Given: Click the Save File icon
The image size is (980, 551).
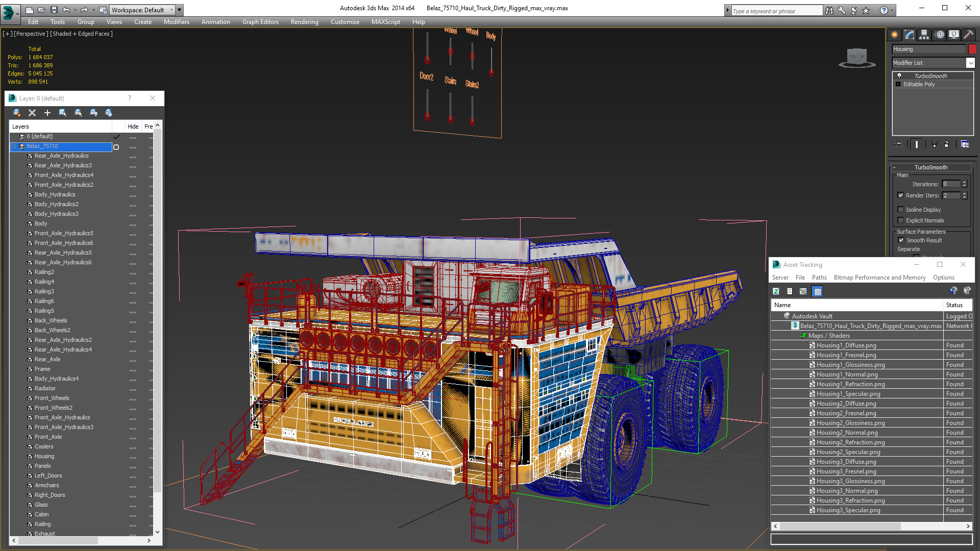Looking at the screenshot, I should point(54,10).
